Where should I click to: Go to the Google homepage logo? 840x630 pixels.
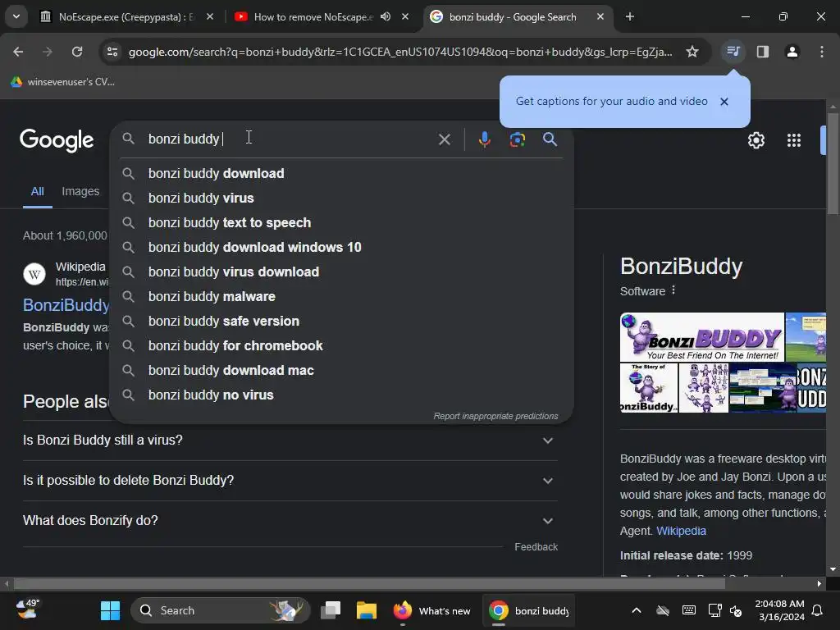pyautogui.click(x=57, y=139)
